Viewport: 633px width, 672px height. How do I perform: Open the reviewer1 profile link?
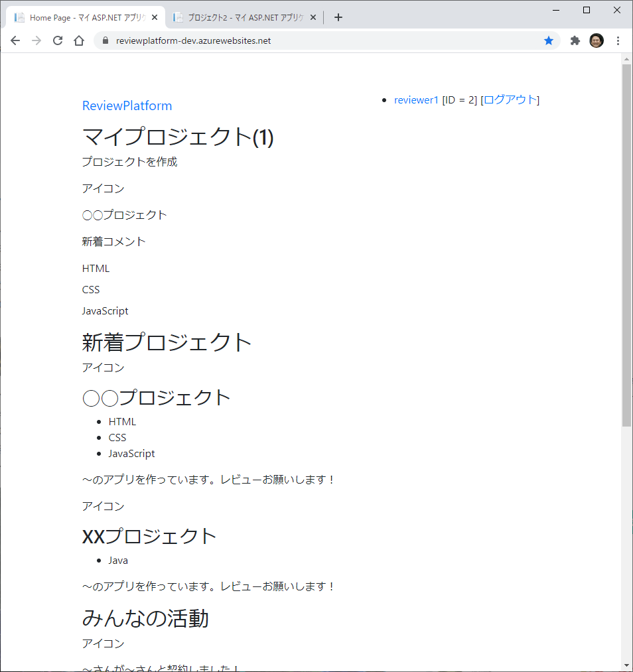click(x=416, y=100)
